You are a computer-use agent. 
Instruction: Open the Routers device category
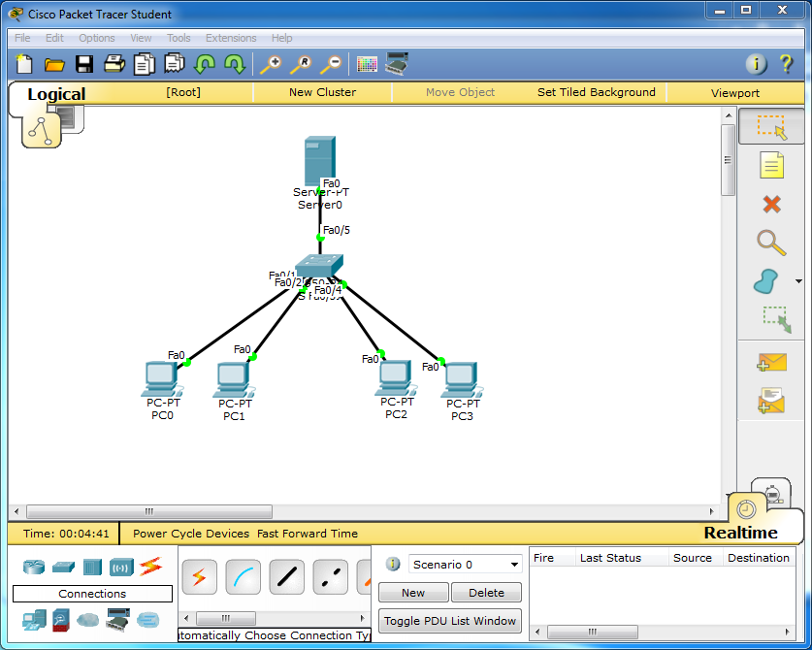tap(33, 565)
